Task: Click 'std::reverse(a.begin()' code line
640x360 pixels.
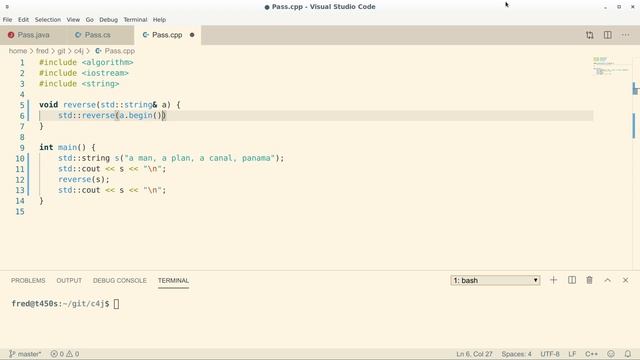Action: pos(112,116)
